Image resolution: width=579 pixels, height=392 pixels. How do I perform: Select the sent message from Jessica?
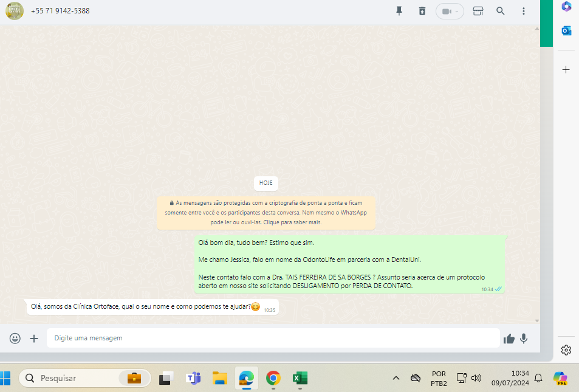(349, 264)
